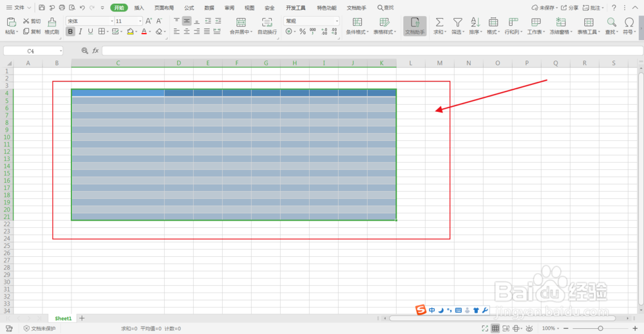Viewport: 644px width, 334px height.
Task: Toggle left text alignment
Action: [x=176, y=32]
